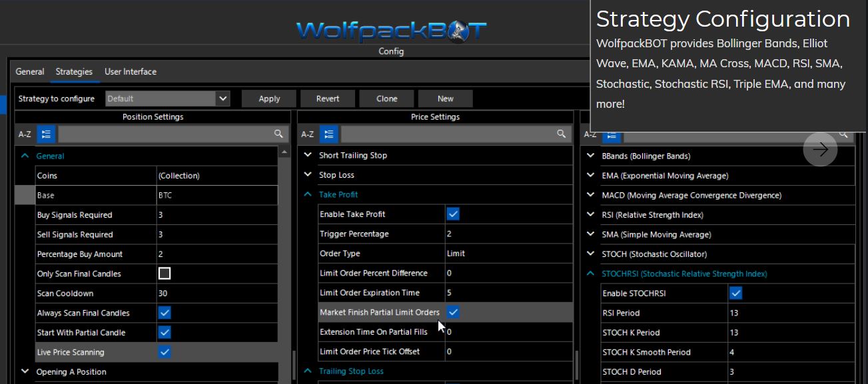The height and width of the screenshot is (384, 868).
Task: Switch to Strategies tab
Action: pos(74,71)
